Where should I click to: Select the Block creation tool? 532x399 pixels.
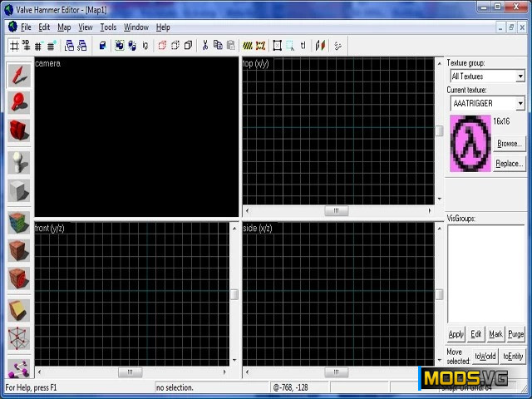[x=18, y=190]
